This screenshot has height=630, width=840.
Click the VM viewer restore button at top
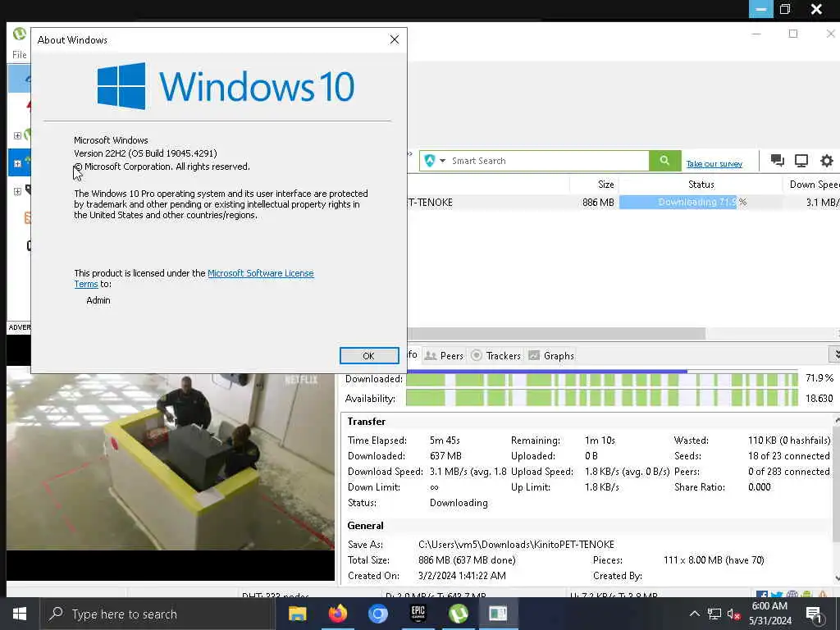[x=785, y=9]
